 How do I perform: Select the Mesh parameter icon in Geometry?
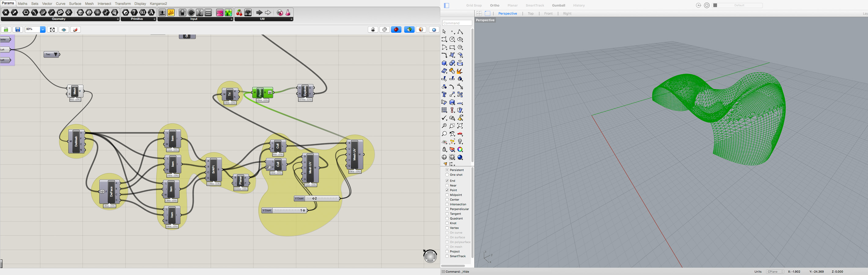coord(98,13)
